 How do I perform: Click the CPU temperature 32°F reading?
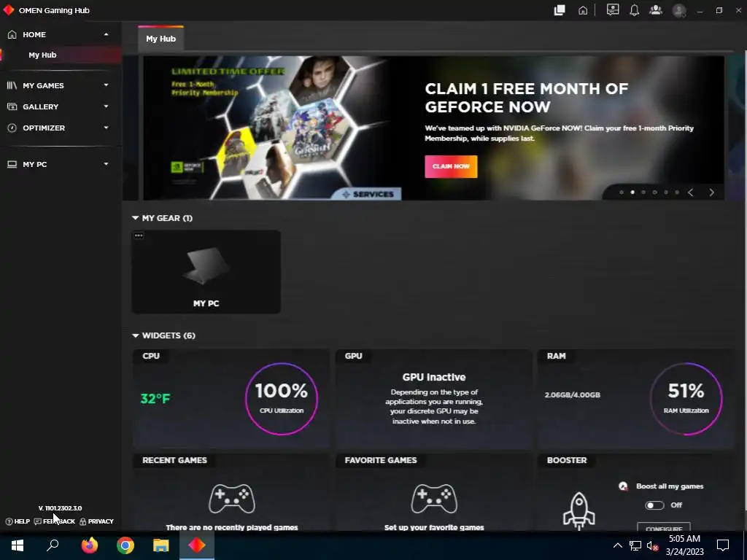(x=155, y=399)
